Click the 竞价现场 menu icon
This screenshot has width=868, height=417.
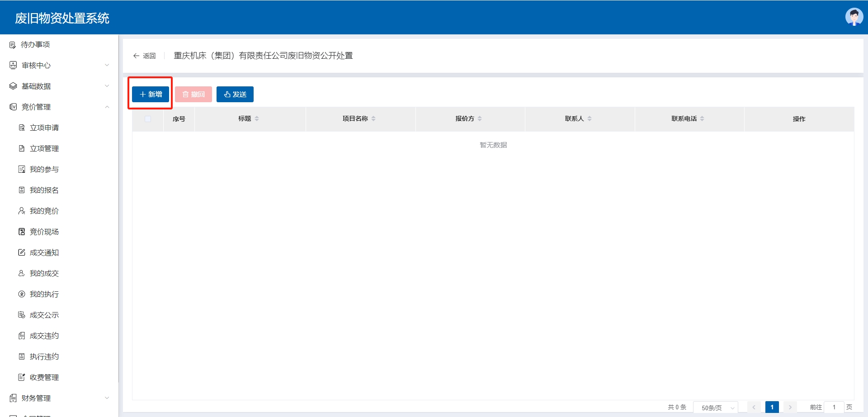click(21, 232)
